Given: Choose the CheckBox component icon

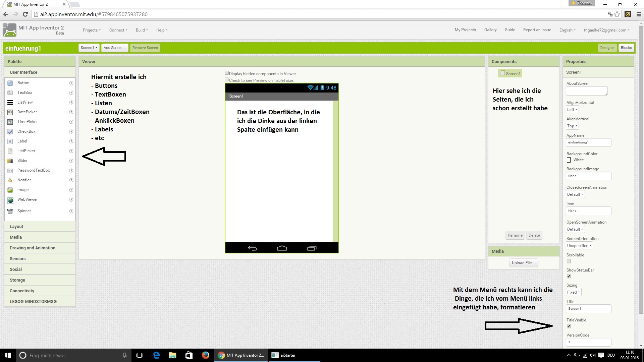Looking at the screenshot, I should 10,131.
